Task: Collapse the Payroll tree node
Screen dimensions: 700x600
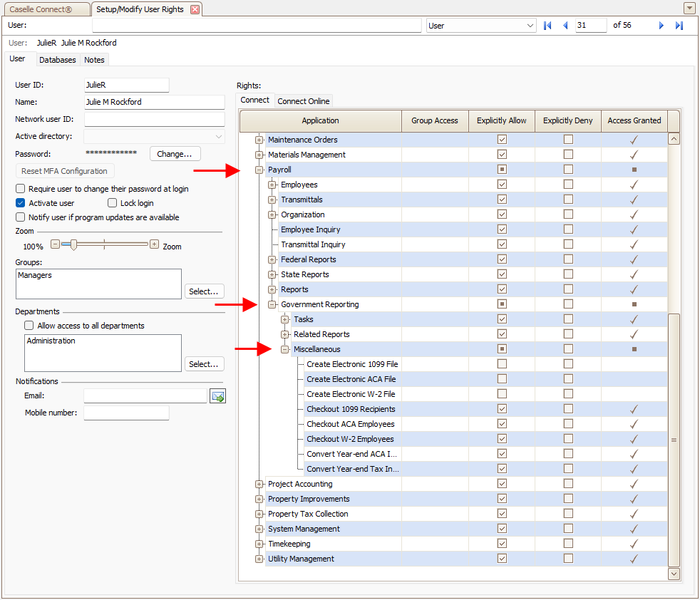Action: [x=259, y=170]
